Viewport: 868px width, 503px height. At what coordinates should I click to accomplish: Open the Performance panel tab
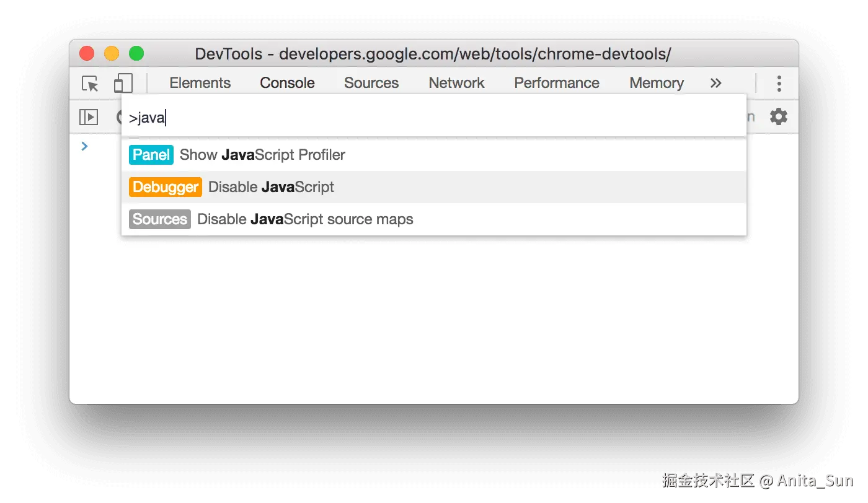pyautogui.click(x=556, y=82)
